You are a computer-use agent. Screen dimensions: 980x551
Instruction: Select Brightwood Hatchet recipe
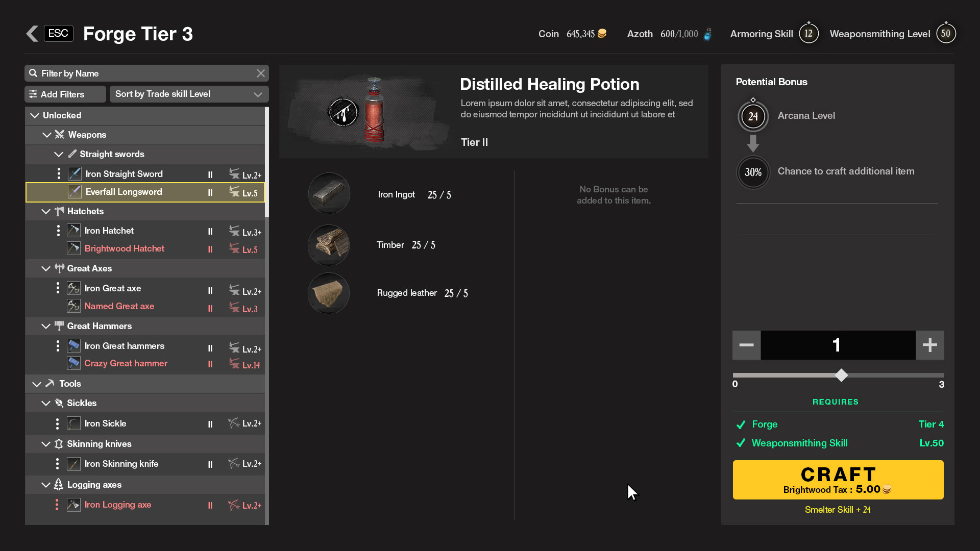[x=125, y=249]
